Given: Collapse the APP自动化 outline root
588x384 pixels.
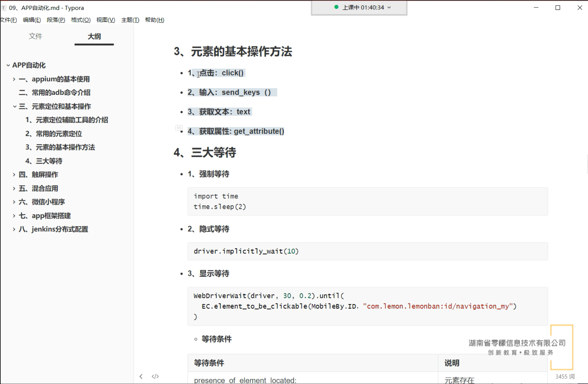Looking at the screenshot, I should pos(8,65).
